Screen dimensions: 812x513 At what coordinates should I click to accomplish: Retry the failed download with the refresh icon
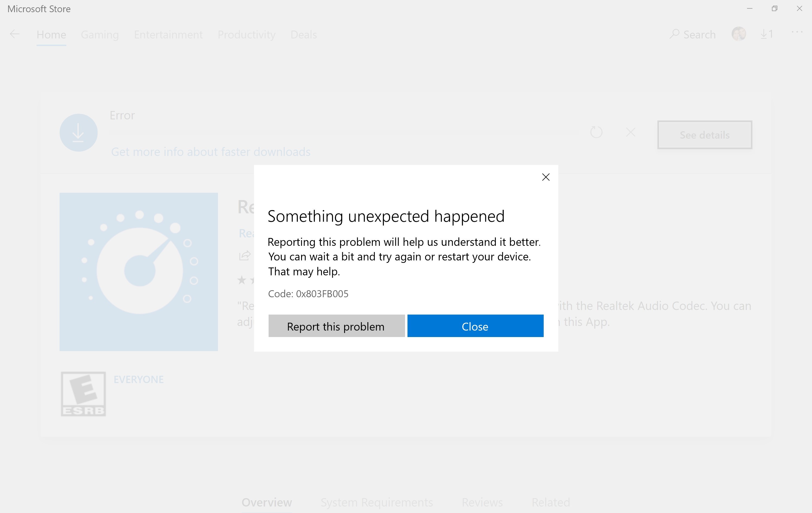pos(596,132)
